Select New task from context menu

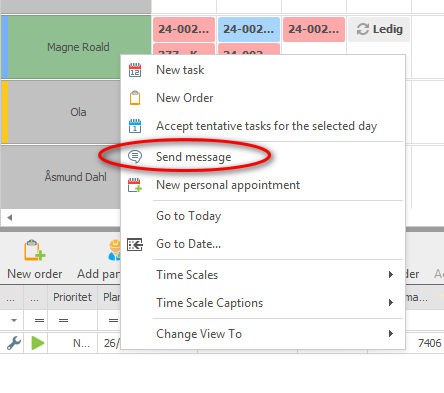click(263, 70)
